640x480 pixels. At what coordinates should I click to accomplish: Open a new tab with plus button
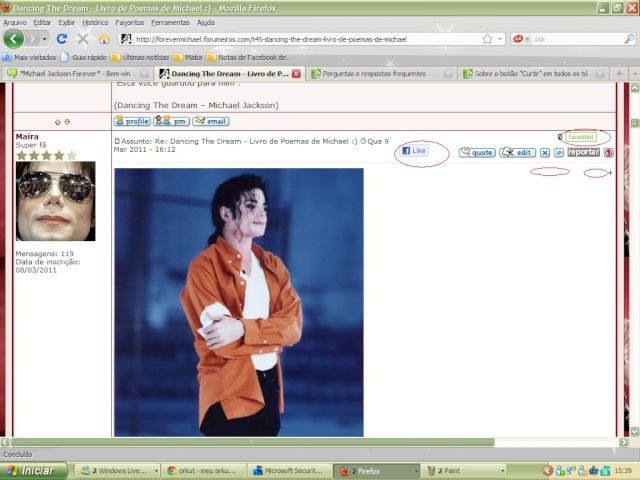click(619, 74)
